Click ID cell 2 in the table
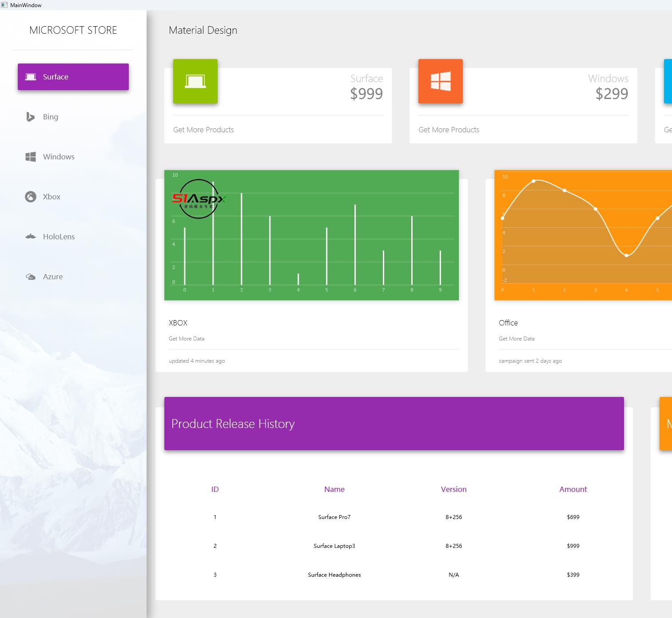 click(x=215, y=546)
